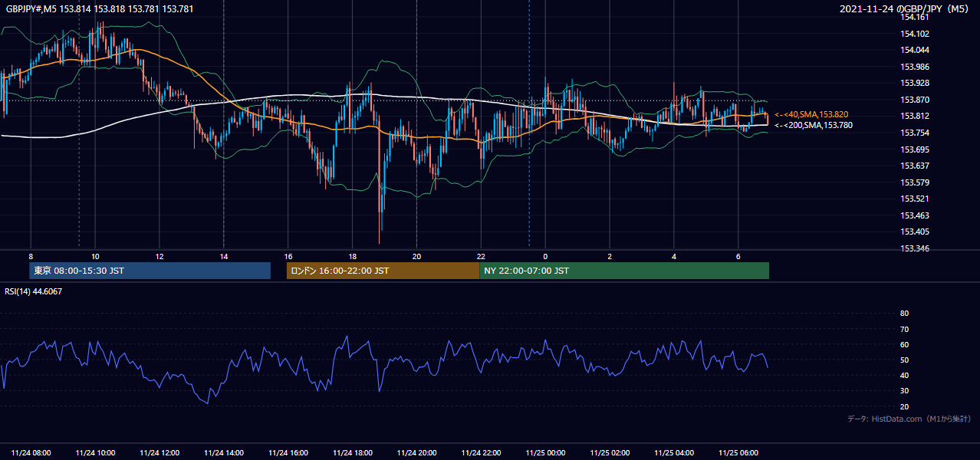
Task: Click price axis value 153.521
Action: coord(915,199)
